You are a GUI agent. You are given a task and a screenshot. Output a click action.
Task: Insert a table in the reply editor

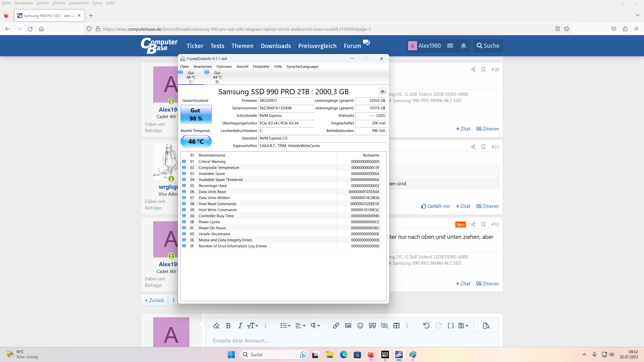pyautogui.click(x=396, y=326)
